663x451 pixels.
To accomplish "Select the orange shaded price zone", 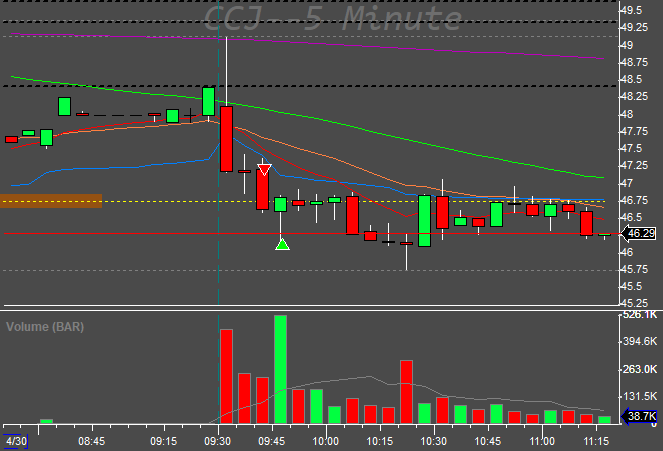I will coord(51,201).
